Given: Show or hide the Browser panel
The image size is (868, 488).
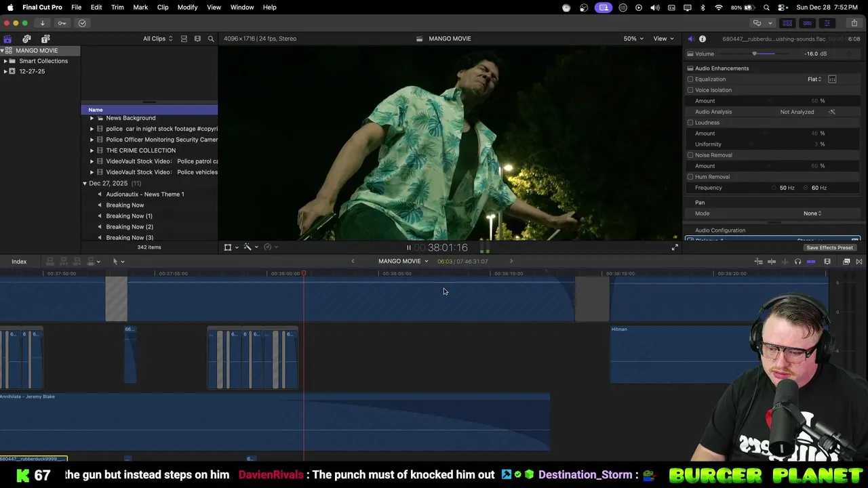Looking at the screenshot, I should [787, 23].
